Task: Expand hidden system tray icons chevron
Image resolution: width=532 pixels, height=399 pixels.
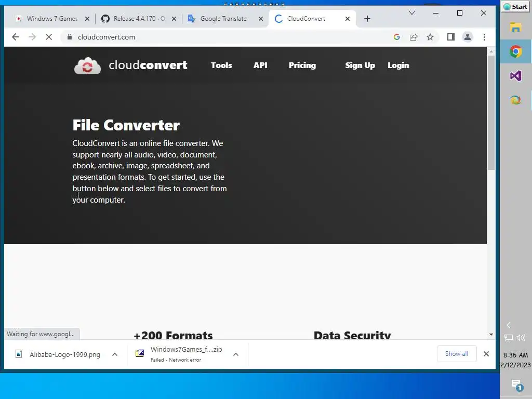Action: pos(508,325)
